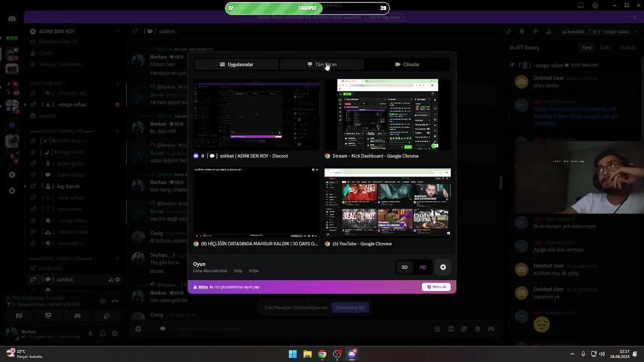Toggle member list icon
Viewport: 644px width, 362px height.
click(548, 32)
